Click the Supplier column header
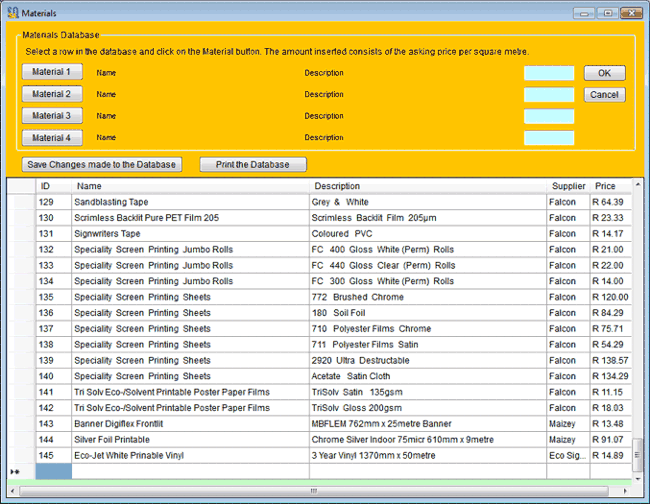Viewport: 650px width, 504px height. point(568,186)
